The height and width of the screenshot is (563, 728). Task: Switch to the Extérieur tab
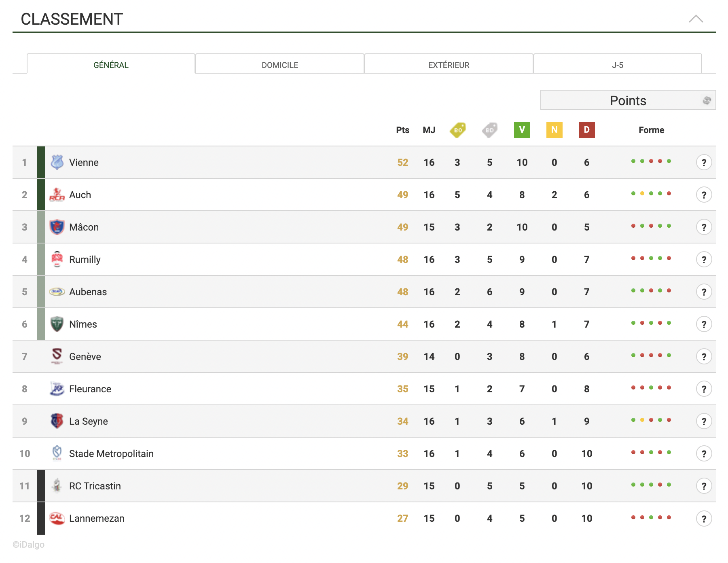pyautogui.click(x=449, y=65)
